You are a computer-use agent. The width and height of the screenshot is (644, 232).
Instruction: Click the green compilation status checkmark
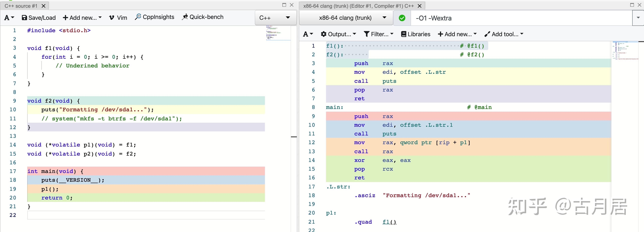pyautogui.click(x=402, y=18)
